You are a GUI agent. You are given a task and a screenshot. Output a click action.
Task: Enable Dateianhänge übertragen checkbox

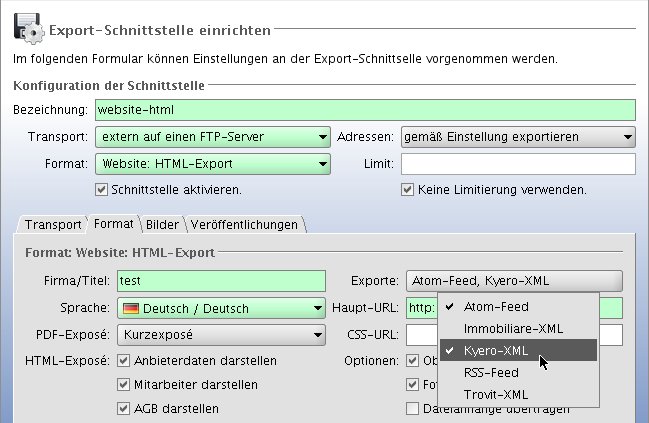(412, 408)
